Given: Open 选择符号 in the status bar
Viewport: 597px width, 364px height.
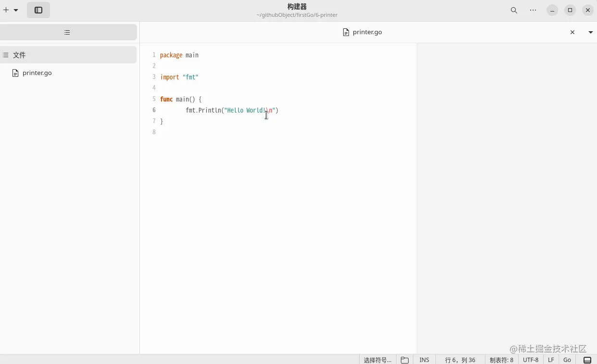Looking at the screenshot, I should pyautogui.click(x=377, y=360).
